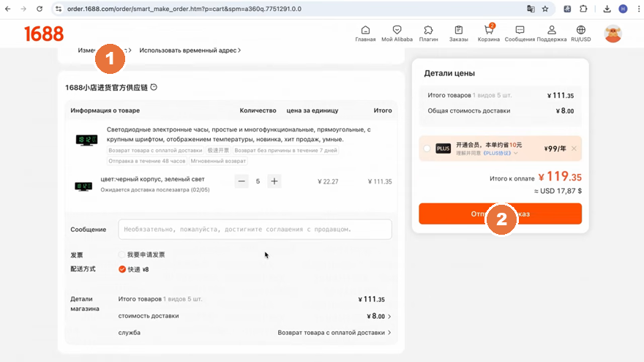The image size is (644, 362).
Task: Go to Главная home
Action: click(365, 34)
